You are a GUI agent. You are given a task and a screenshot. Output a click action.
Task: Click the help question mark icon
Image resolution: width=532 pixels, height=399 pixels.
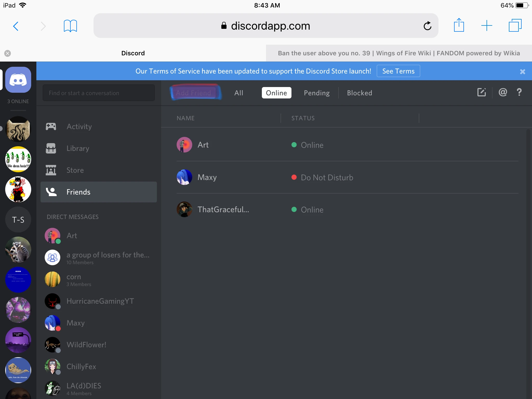click(x=519, y=92)
